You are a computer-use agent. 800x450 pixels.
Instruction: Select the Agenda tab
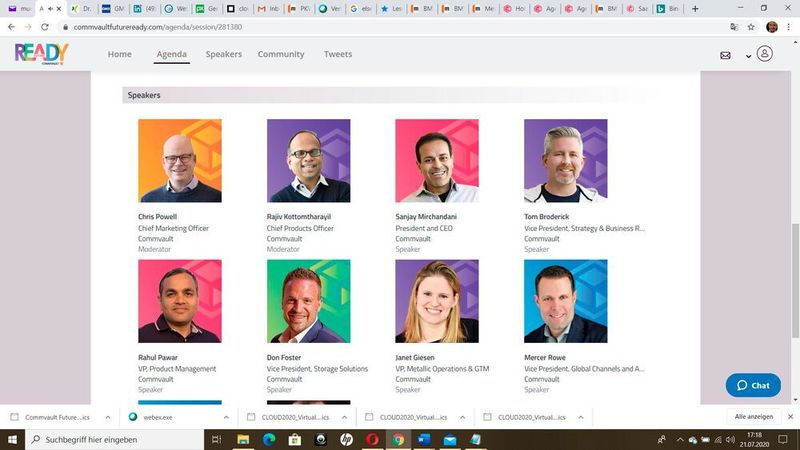(171, 54)
